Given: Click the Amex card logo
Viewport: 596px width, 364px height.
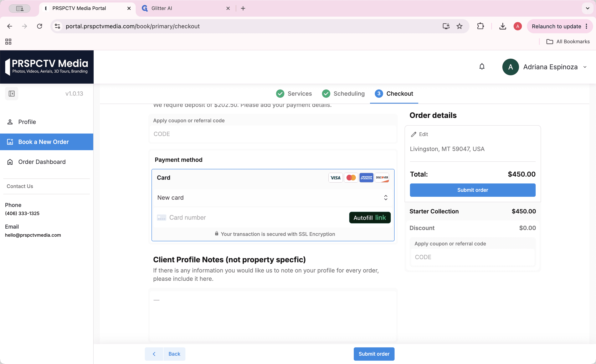Looking at the screenshot, I should pyautogui.click(x=366, y=178).
